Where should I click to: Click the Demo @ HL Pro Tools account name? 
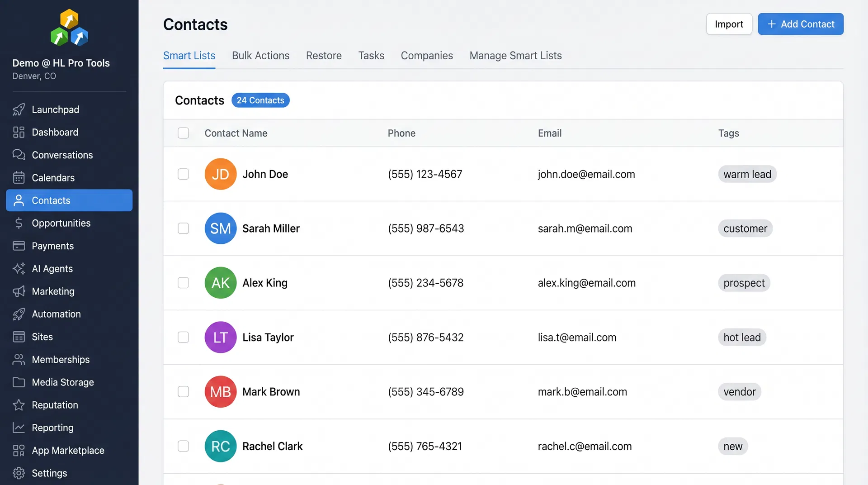coord(61,63)
